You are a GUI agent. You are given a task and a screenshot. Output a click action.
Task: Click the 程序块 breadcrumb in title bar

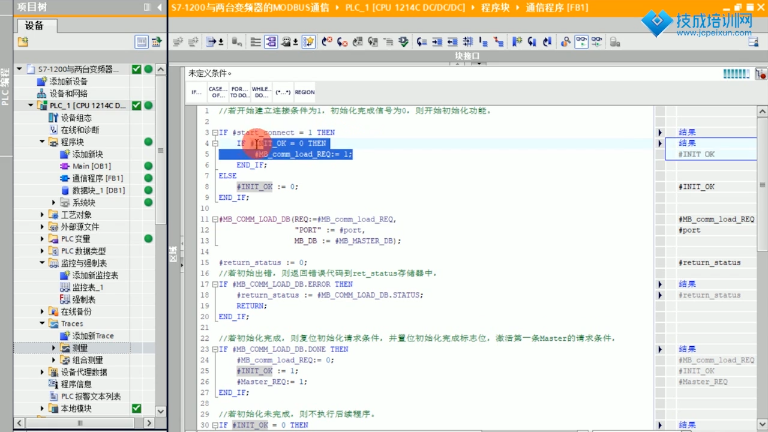pos(495,7)
